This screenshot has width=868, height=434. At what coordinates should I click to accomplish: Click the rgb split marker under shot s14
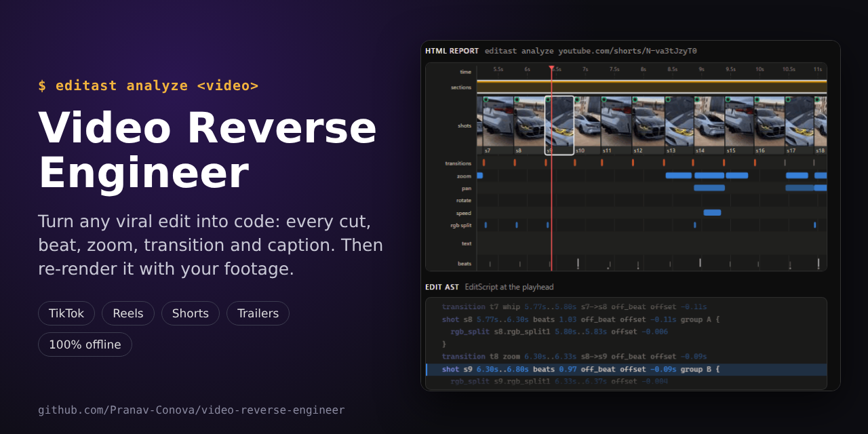tap(695, 224)
